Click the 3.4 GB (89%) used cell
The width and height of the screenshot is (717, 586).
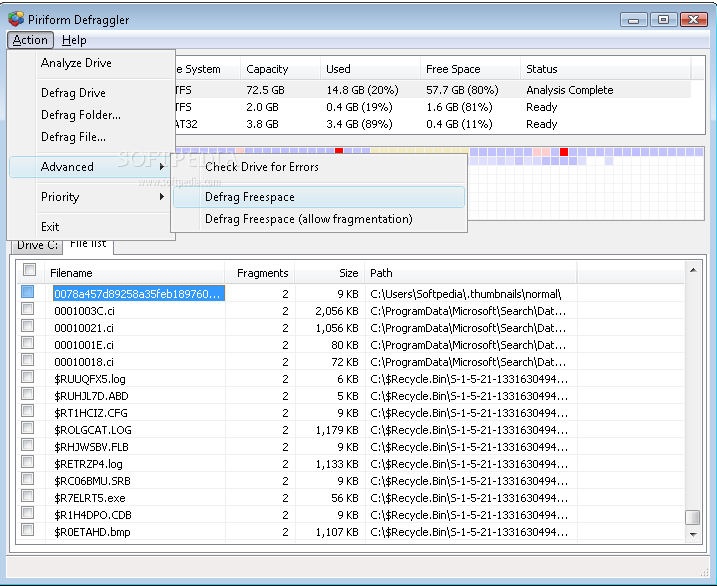(359, 124)
